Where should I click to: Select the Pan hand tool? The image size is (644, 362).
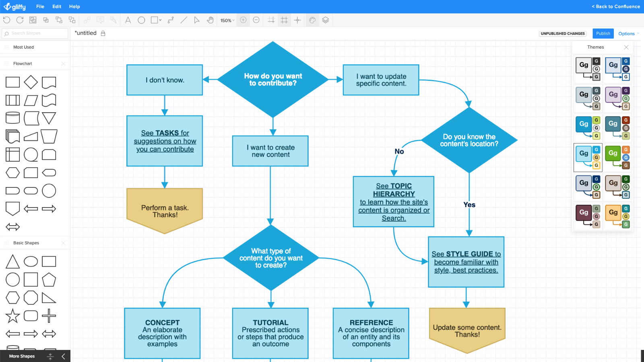(210, 20)
